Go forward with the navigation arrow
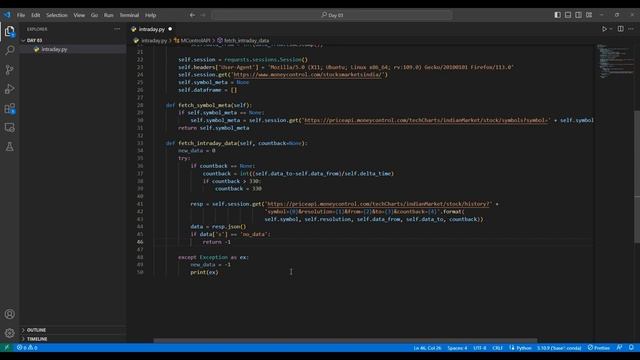This screenshot has width=640, height=360. tap(203, 15)
